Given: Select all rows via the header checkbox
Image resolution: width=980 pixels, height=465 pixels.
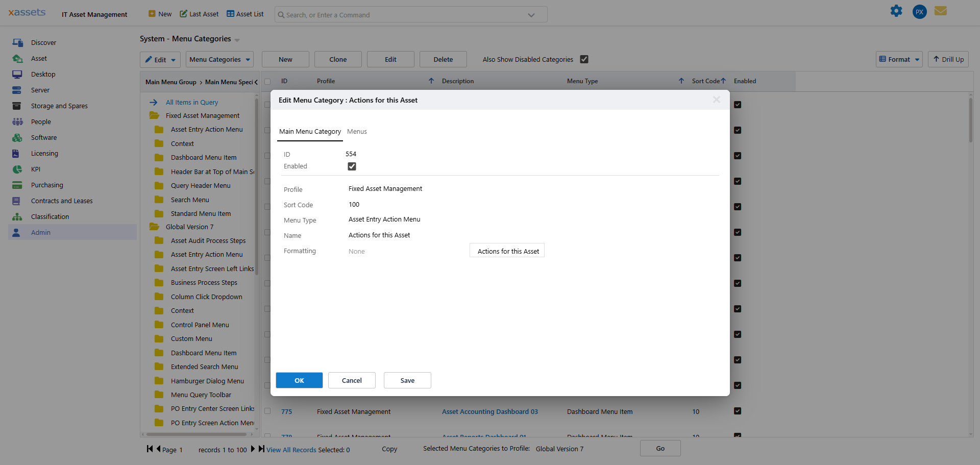Looking at the screenshot, I should point(267,81).
